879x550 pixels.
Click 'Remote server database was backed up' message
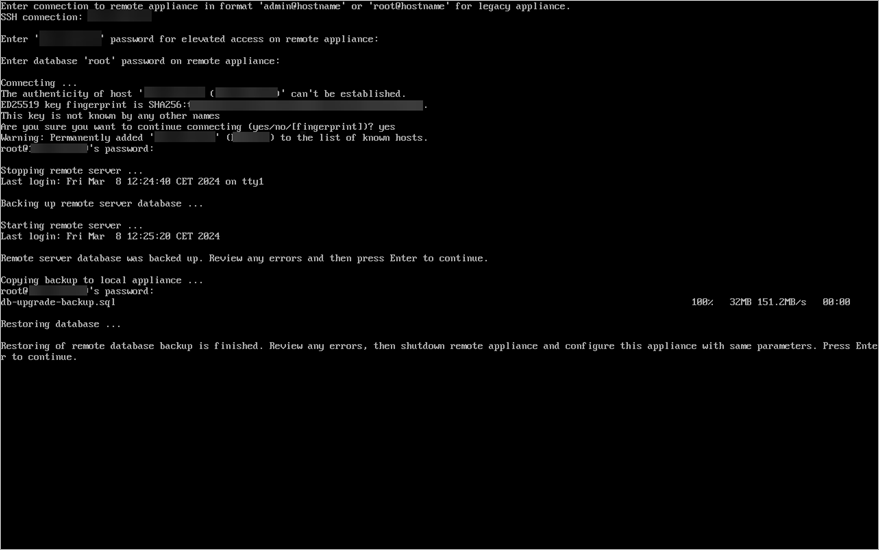pos(244,258)
